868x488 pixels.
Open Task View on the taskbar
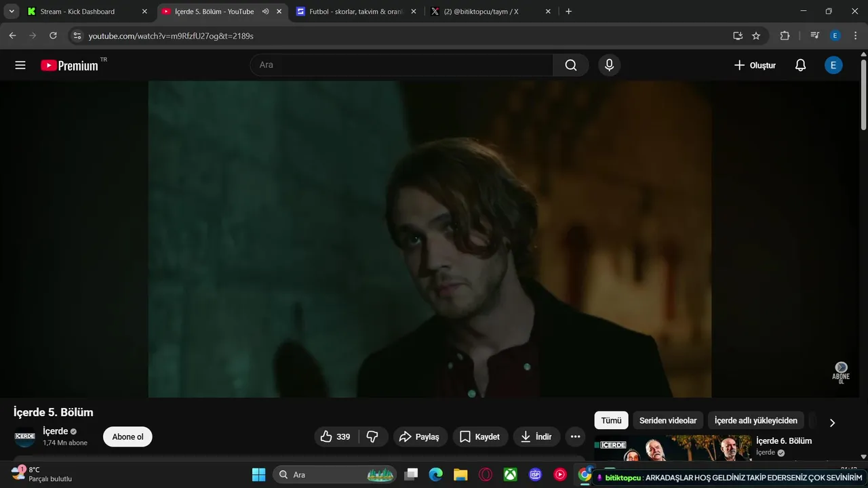(411, 474)
